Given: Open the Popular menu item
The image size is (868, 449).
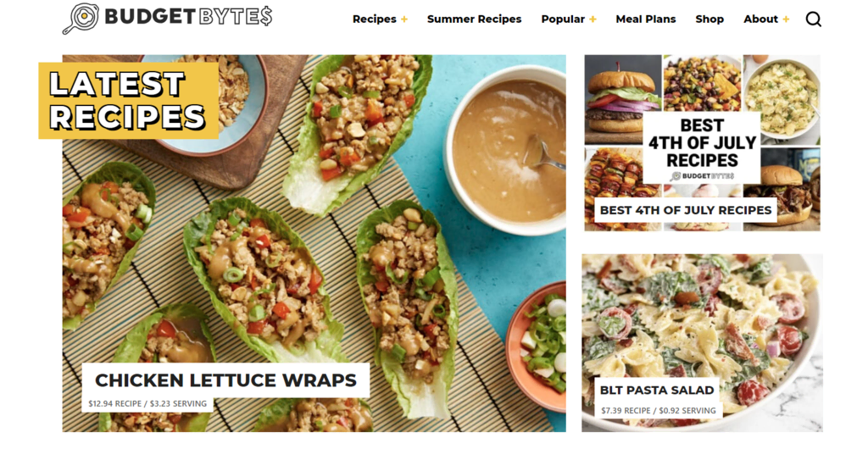Looking at the screenshot, I should [563, 19].
